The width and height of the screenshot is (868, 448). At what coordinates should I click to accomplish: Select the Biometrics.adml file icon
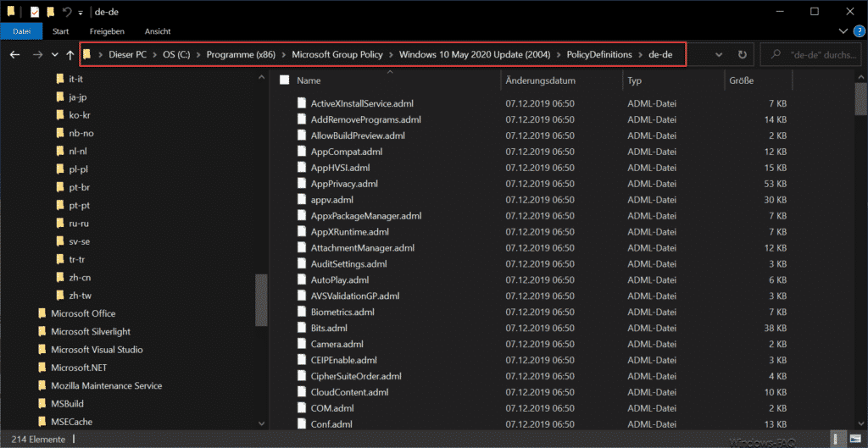click(x=301, y=312)
